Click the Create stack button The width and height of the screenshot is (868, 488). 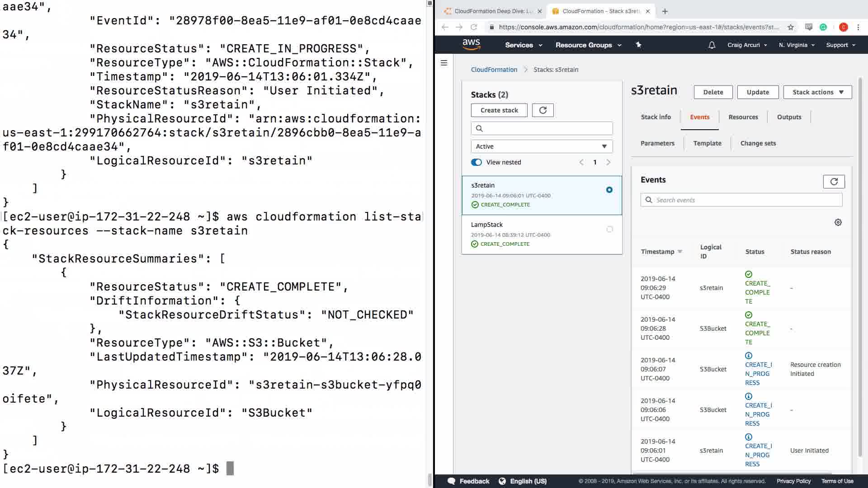499,110
